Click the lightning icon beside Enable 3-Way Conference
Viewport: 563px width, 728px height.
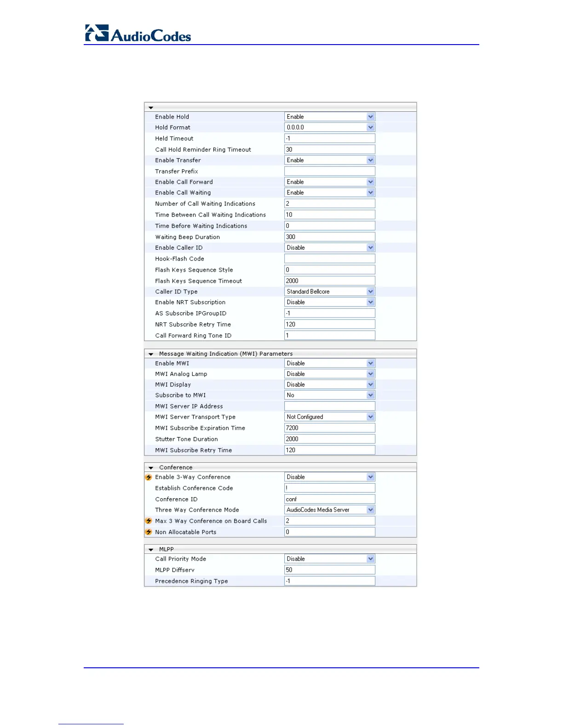click(x=149, y=477)
